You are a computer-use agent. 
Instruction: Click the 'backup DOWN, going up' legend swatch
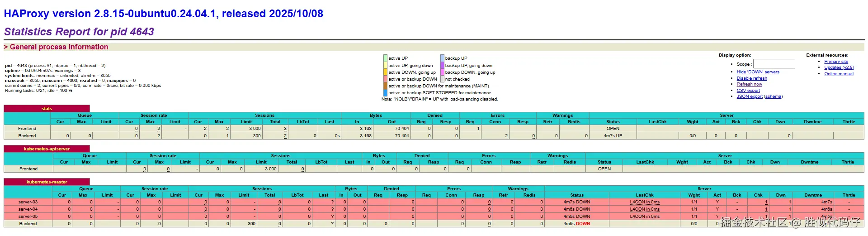tap(443, 72)
